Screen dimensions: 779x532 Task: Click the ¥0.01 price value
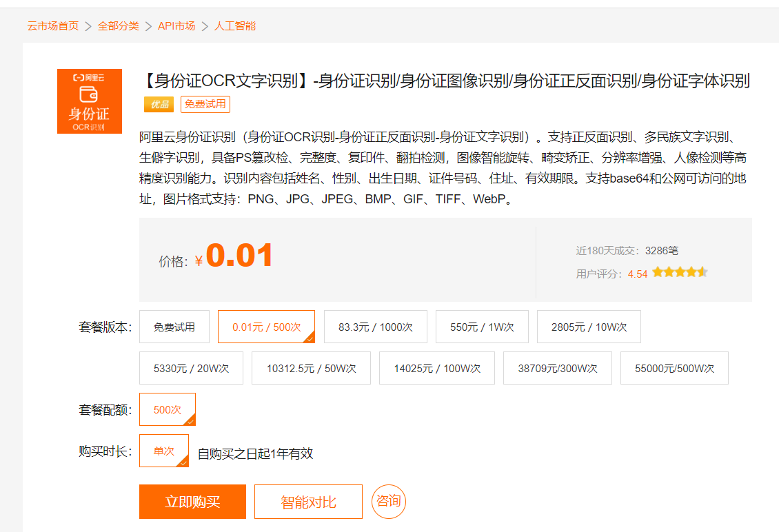pyautogui.click(x=234, y=256)
